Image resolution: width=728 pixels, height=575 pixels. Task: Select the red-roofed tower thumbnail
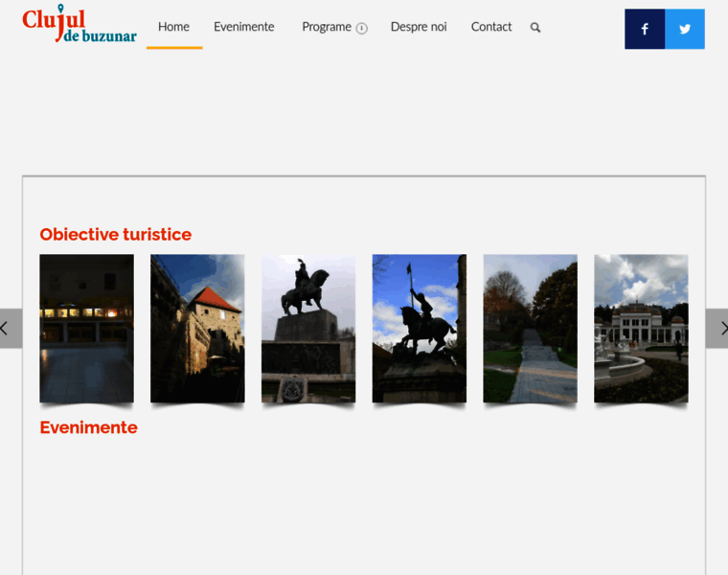tap(197, 328)
